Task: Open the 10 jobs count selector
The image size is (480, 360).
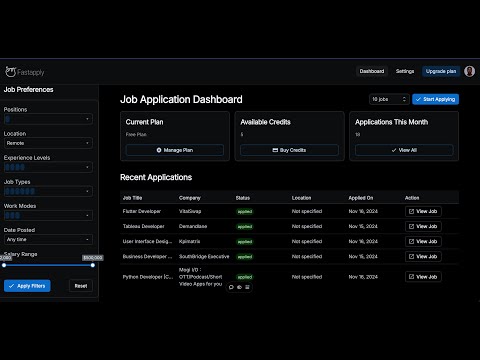Action: (x=389, y=99)
